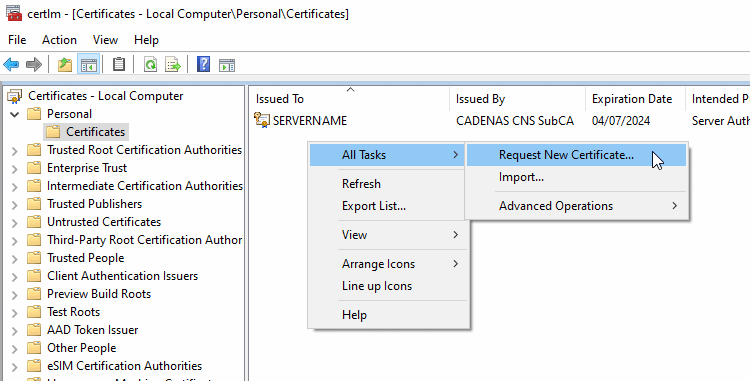Select the Trusted People tree item
The width and height of the screenshot is (750, 381).
pyautogui.click(x=86, y=258)
